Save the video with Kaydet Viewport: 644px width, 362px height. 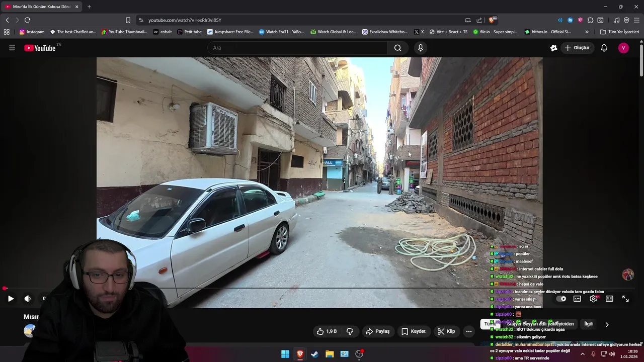pos(414,331)
